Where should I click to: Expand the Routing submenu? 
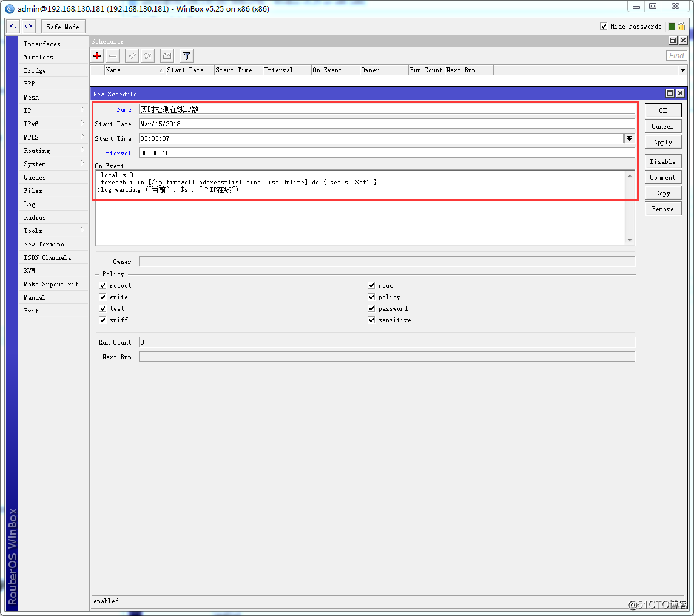click(82, 150)
